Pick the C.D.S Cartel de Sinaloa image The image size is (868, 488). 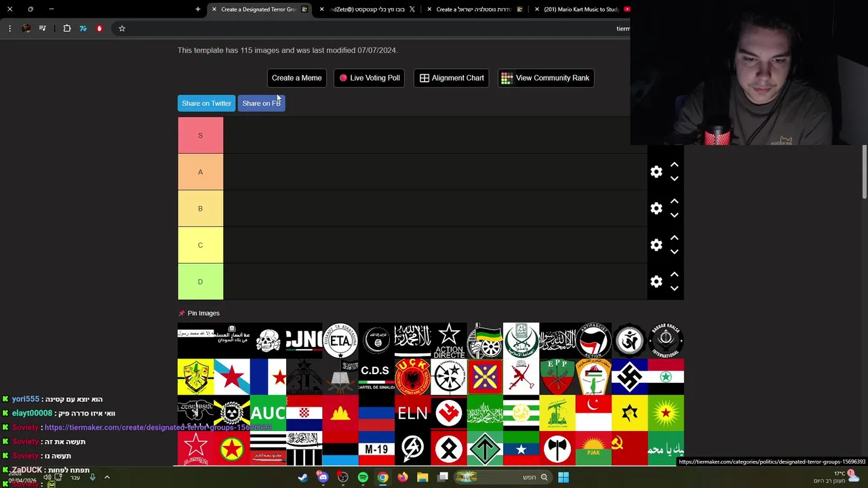coord(376,377)
